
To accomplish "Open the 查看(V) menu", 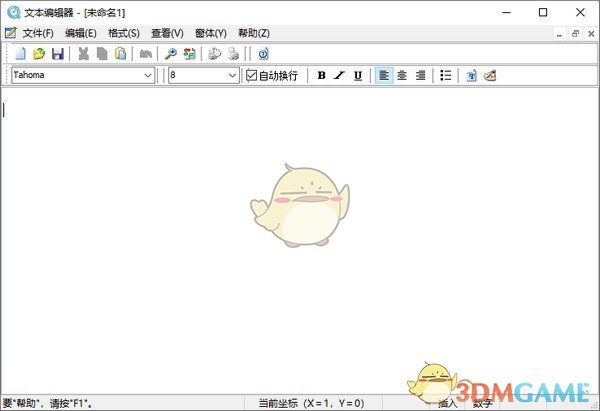I will [x=167, y=33].
